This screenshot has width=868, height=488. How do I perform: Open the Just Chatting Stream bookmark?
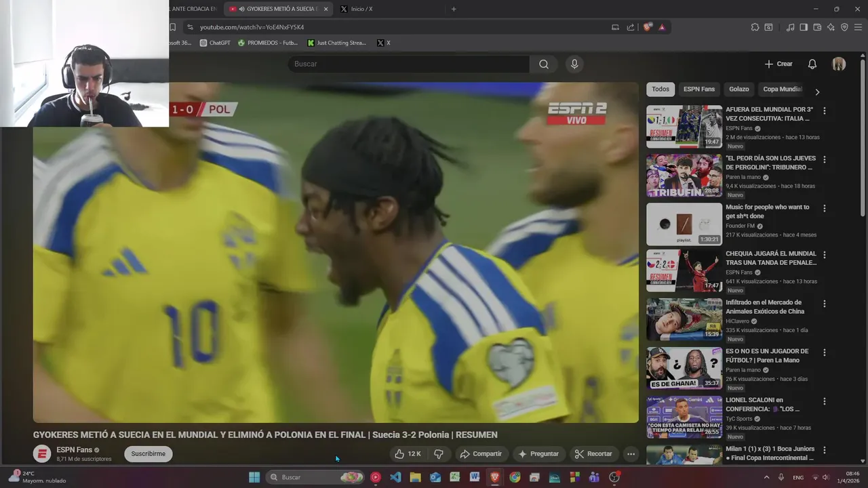tap(337, 43)
